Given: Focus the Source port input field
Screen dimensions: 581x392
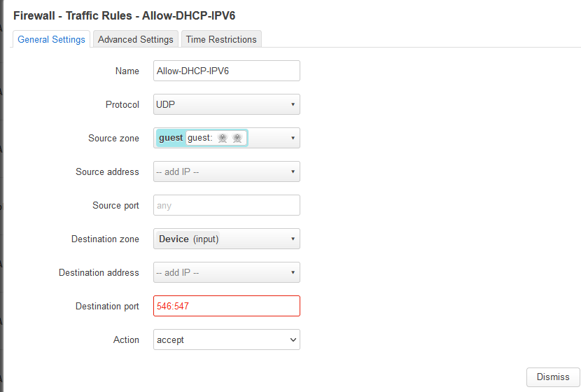Looking at the screenshot, I should (x=226, y=205).
